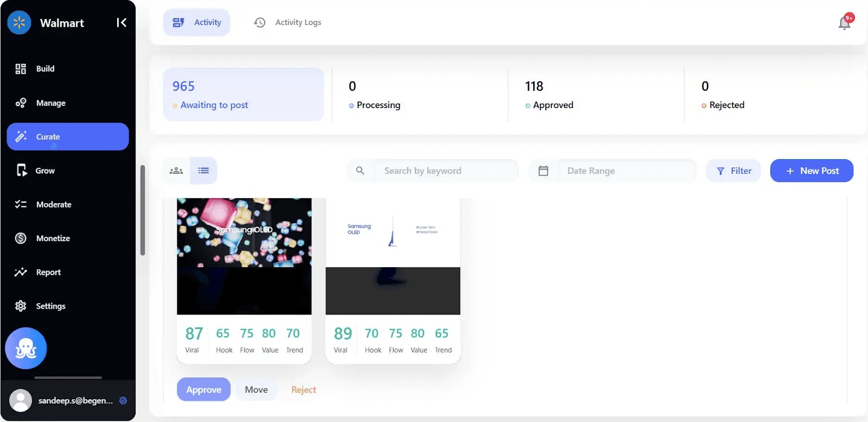
Task: Open the Date Range picker field
Action: [x=627, y=171]
